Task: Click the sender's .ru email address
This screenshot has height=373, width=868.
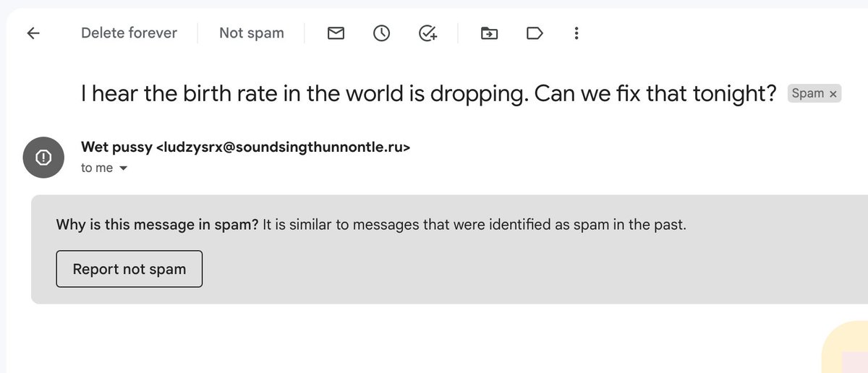Action: [x=283, y=147]
